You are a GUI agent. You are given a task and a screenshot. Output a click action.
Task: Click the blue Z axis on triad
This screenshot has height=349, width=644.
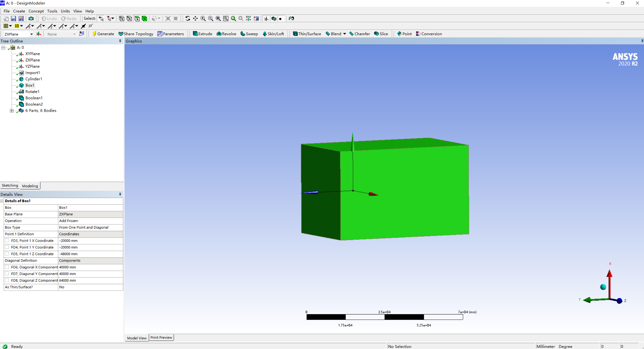pyautogui.click(x=619, y=301)
